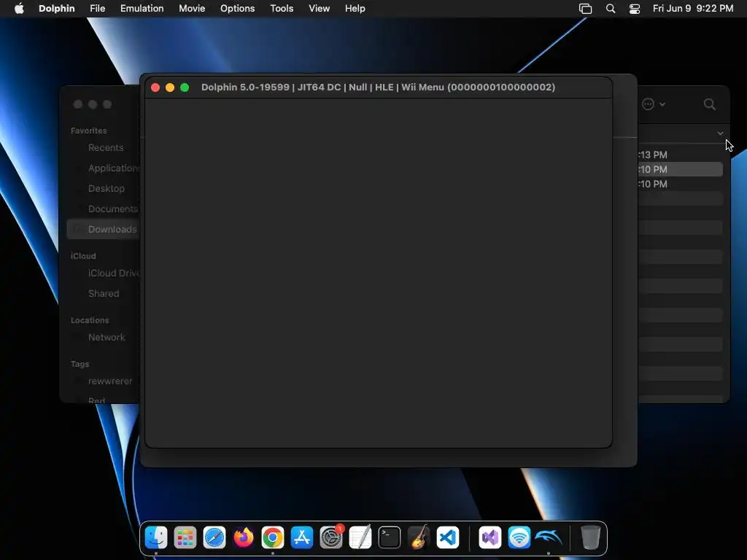Screen dimensions: 747x560
Task: Open Launchpad from the Dock
Action: click(185, 537)
